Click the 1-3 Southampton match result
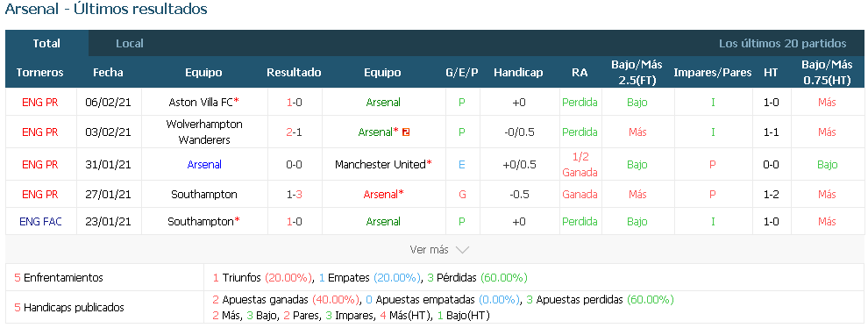This screenshot has height=328, width=868. coord(294,195)
